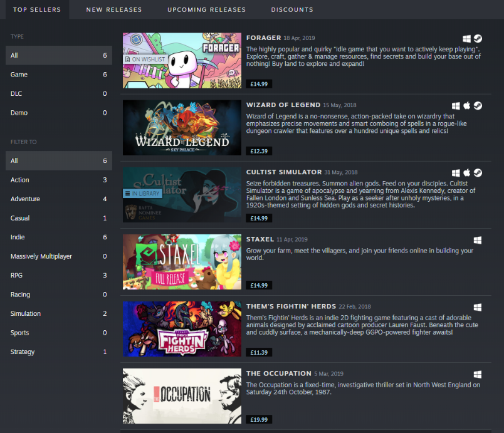Filter type to DLC
The height and width of the screenshot is (433, 504).
[x=59, y=93]
